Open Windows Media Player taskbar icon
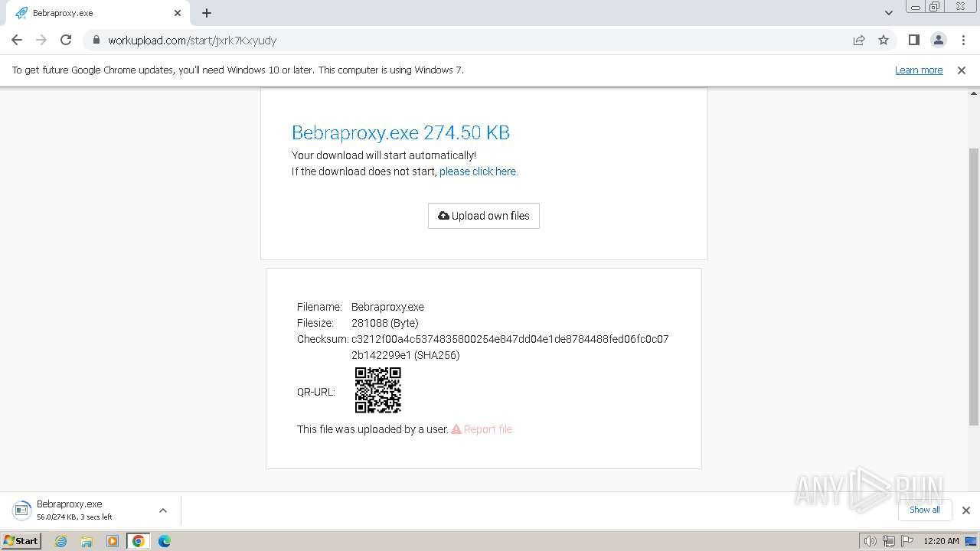The height and width of the screenshot is (551, 980). click(x=113, y=541)
